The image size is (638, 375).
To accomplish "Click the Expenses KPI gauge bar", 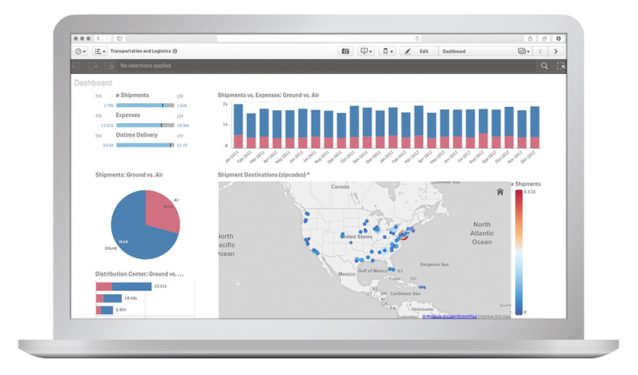I will 145,125.
